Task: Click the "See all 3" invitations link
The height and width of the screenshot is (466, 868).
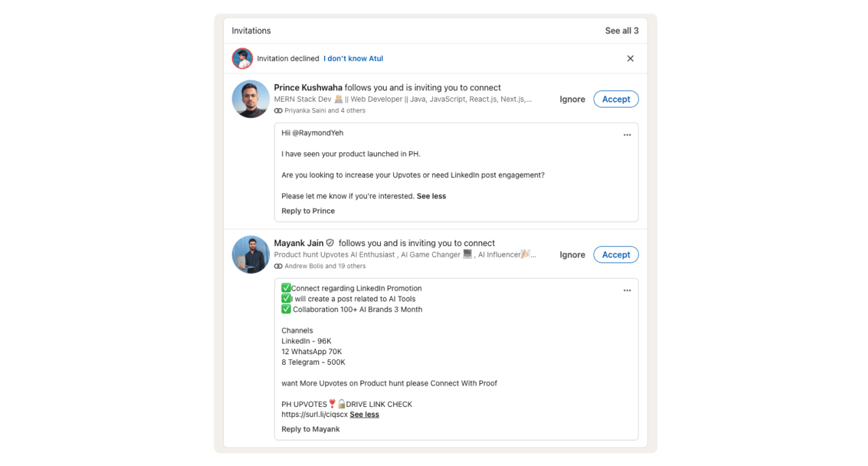Action: 621,31
